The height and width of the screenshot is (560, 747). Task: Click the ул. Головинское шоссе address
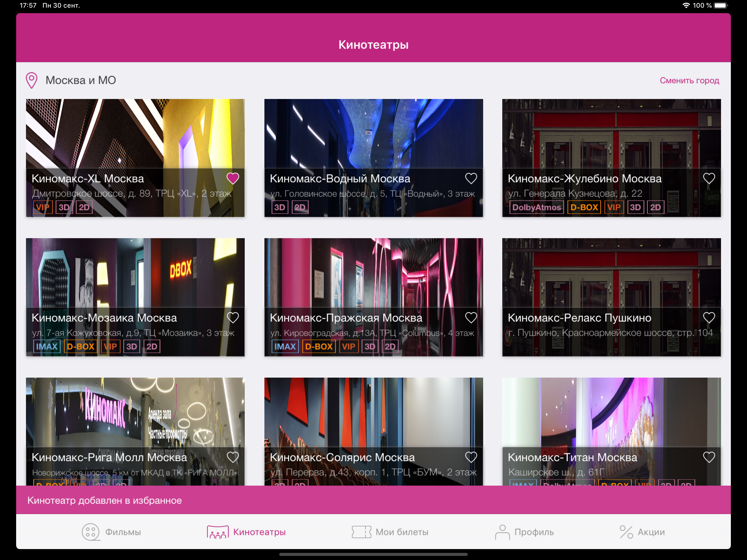[372, 193]
